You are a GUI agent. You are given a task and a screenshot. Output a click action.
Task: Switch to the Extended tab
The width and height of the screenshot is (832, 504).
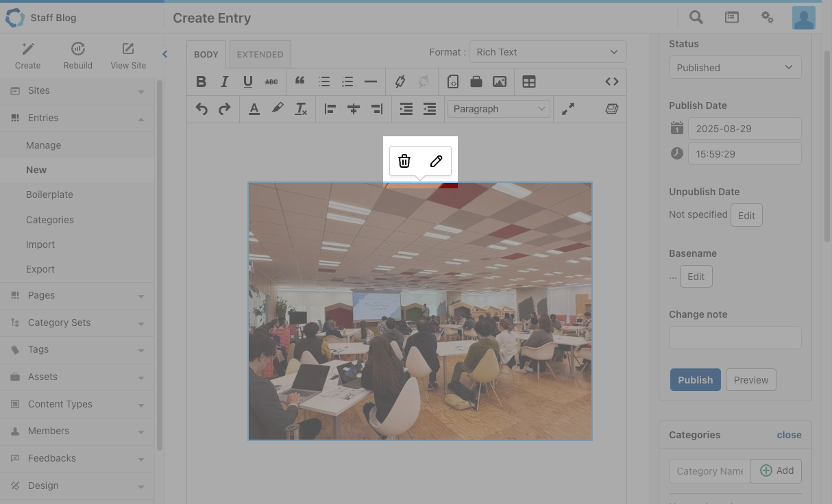260,54
